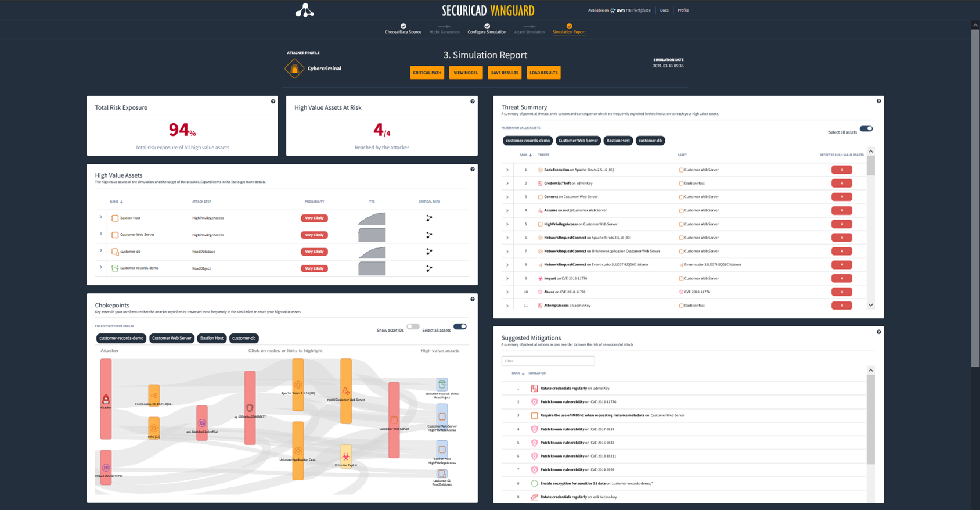Open help icon in Suggested Mitigations panel
This screenshot has height=510, width=980.
coord(878,332)
